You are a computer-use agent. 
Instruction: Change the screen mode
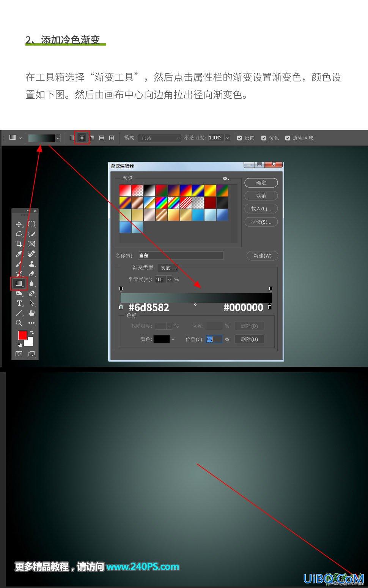(x=31, y=354)
